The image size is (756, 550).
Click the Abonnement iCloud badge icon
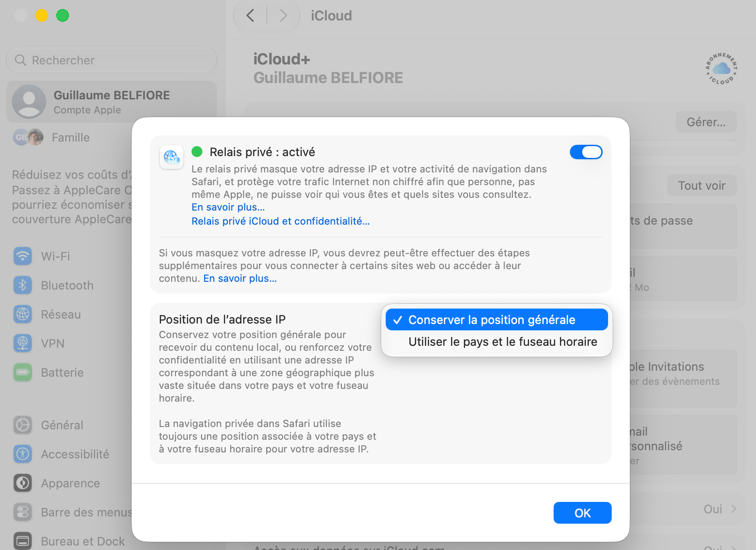721,69
